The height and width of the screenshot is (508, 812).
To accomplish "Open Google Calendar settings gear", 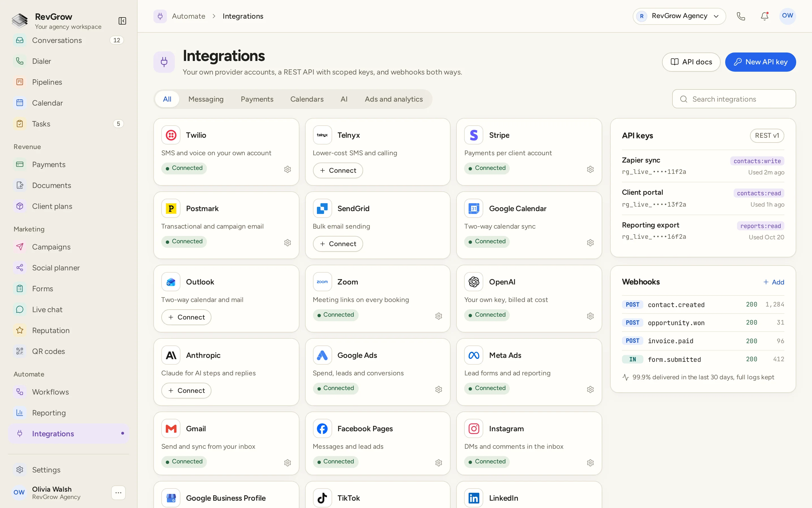I will click(x=590, y=243).
